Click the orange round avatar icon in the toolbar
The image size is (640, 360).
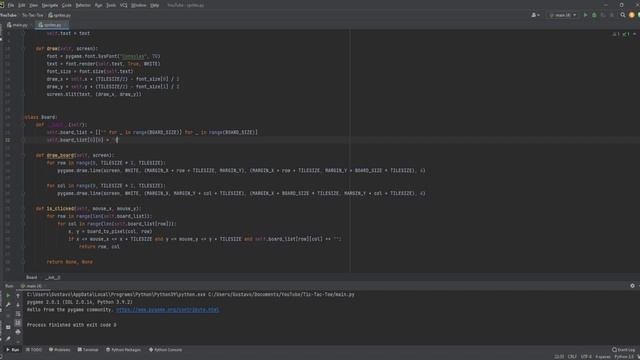point(632,15)
